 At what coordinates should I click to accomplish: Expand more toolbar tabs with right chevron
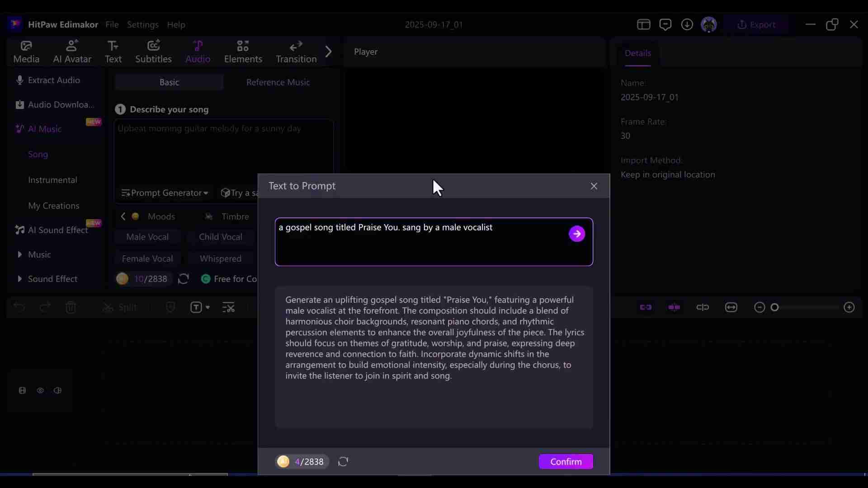click(x=329, y=52)
